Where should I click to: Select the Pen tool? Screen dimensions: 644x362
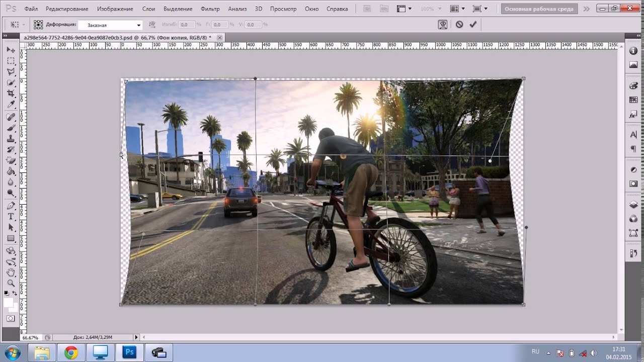[x=11, y=206]
